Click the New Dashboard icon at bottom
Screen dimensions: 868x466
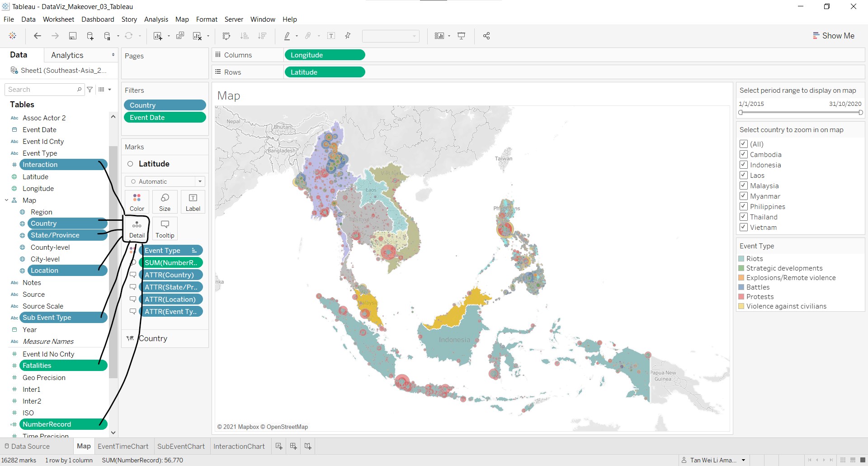(293, 447)
